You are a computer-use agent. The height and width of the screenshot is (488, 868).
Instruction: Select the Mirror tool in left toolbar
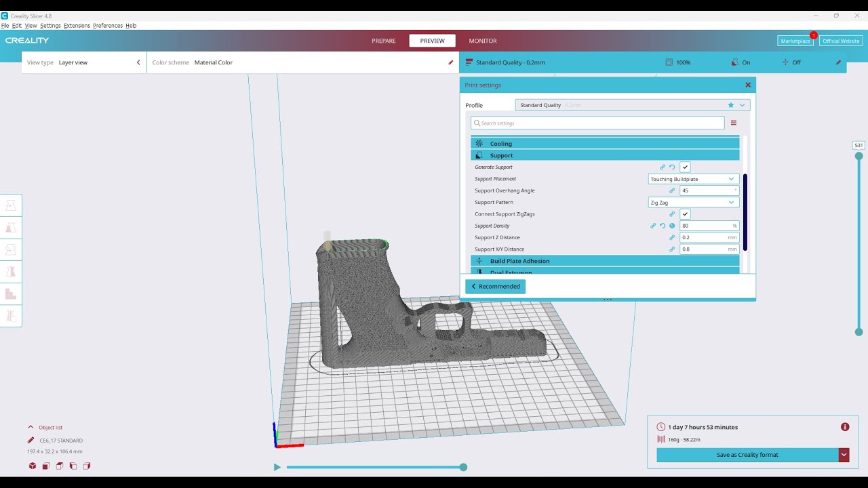[x=11, y=272]
